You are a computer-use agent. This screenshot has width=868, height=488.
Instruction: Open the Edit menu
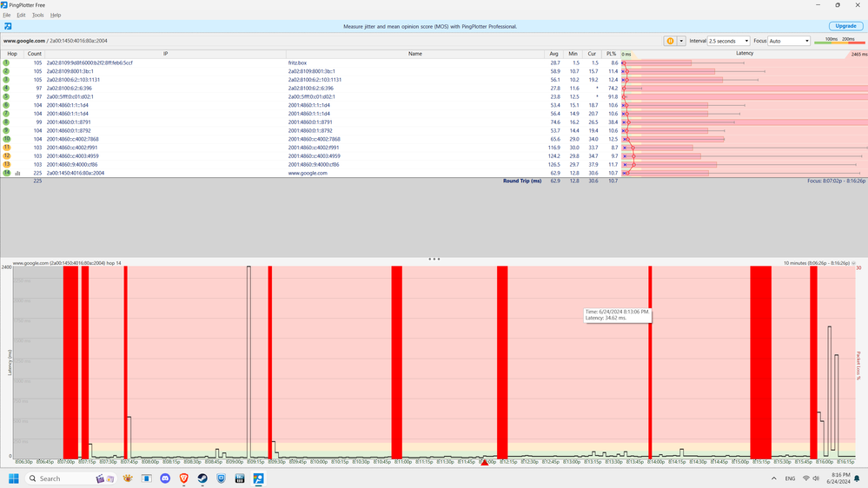(x=21, y=15)
